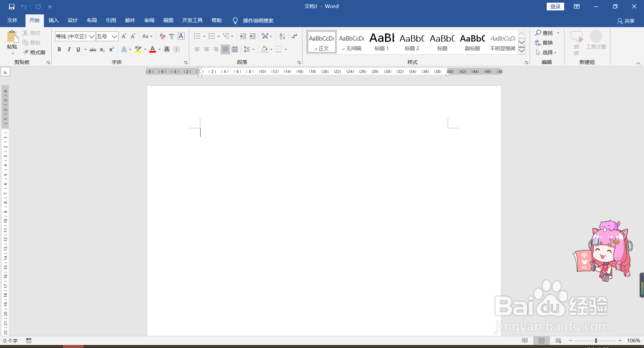Click the tab selector at ruler corner
Image resolution: width=644 pixels, height=348 pixels.
[x=5, y=72]
